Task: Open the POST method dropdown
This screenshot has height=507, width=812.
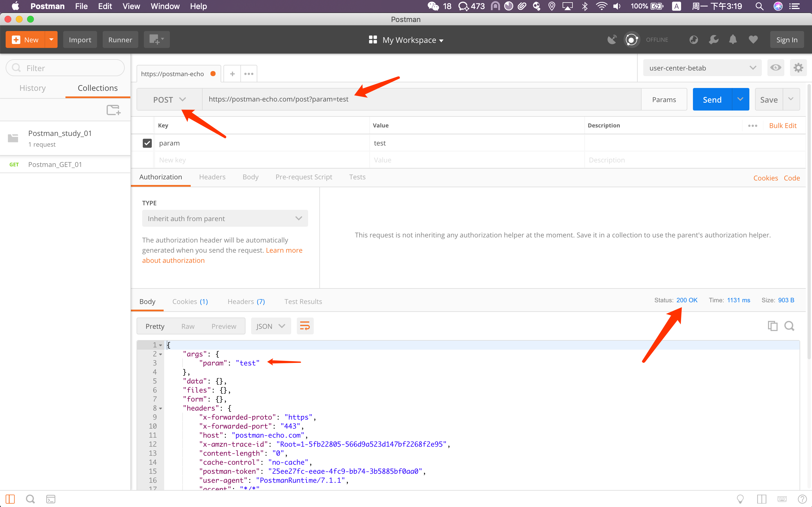Action: pyautogui.click(x=169, y=100)
